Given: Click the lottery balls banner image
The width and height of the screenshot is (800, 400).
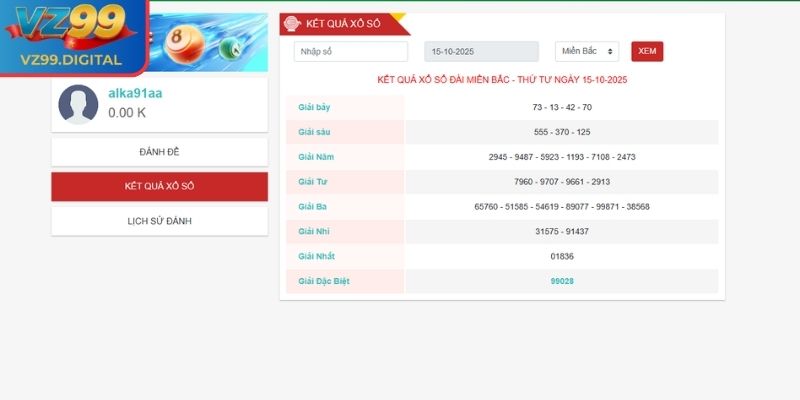Looking at the screenshot, I should [209, 43].
